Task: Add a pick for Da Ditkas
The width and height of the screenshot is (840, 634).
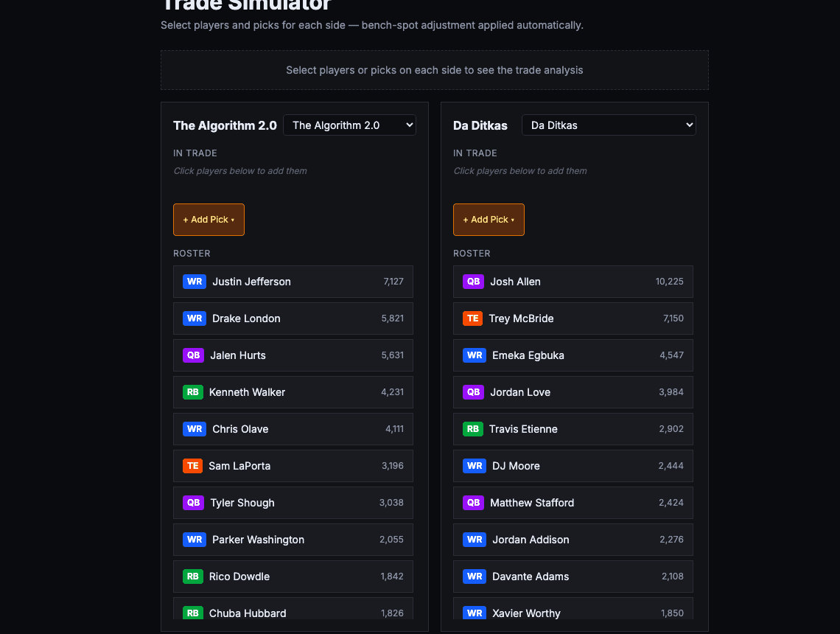Action: pyautogui.click(x=489, y=220)
